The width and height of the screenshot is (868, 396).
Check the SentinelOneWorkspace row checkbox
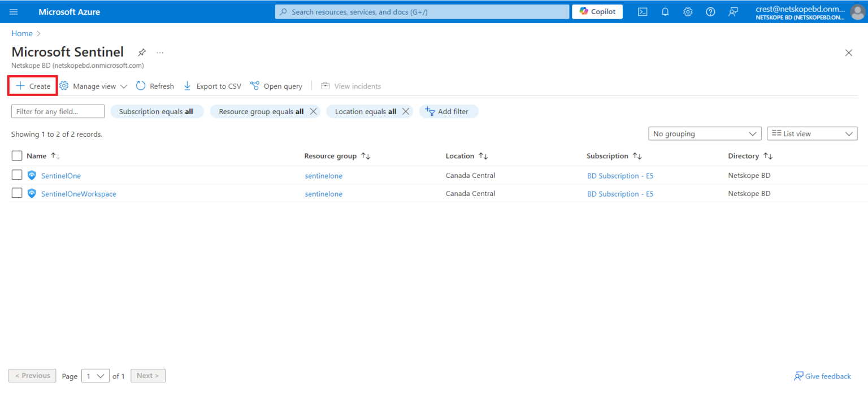[16, 193]
